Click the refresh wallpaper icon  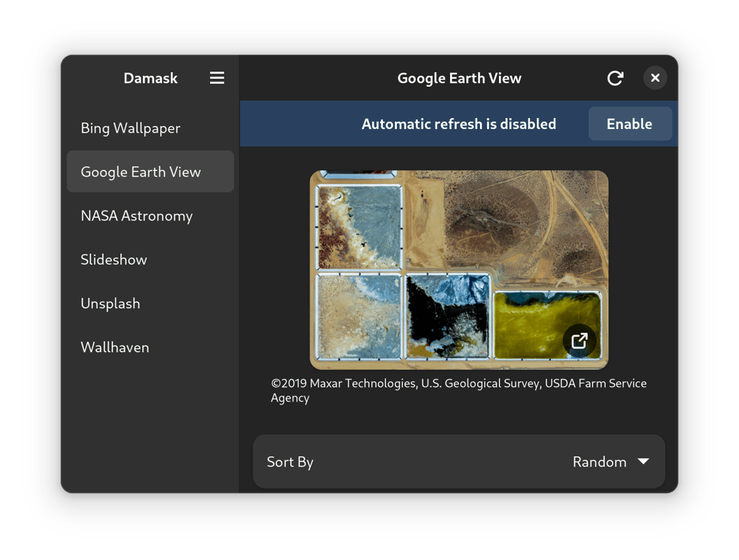615,78
